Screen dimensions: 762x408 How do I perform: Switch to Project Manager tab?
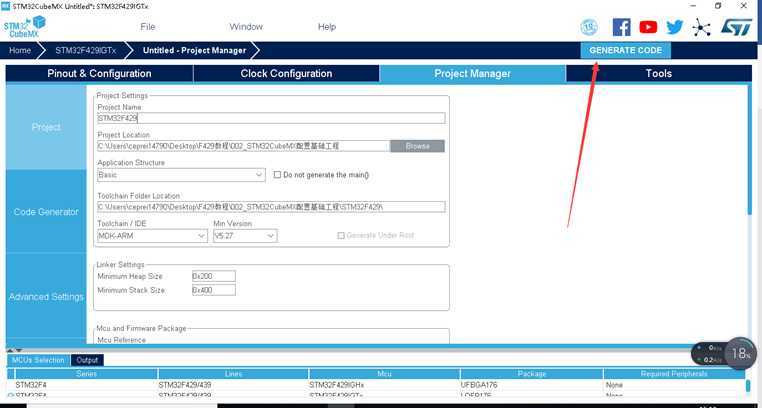coord(472,74)
